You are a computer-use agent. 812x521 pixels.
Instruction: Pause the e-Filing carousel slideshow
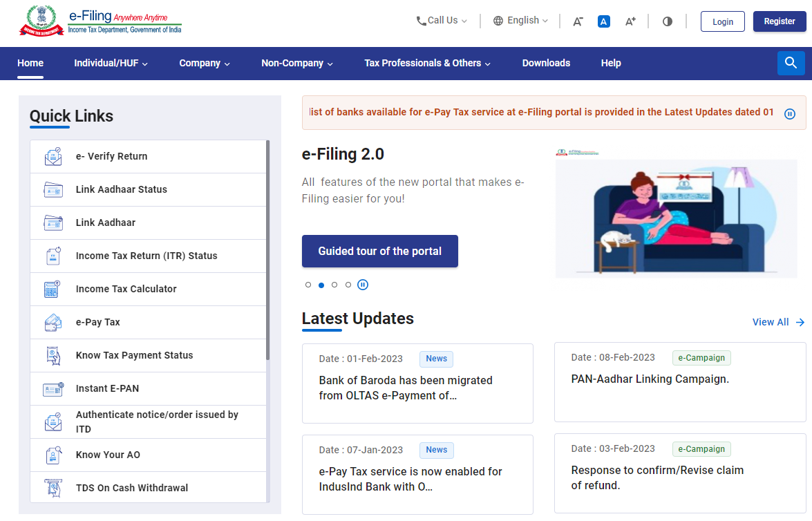pos(363,285)
